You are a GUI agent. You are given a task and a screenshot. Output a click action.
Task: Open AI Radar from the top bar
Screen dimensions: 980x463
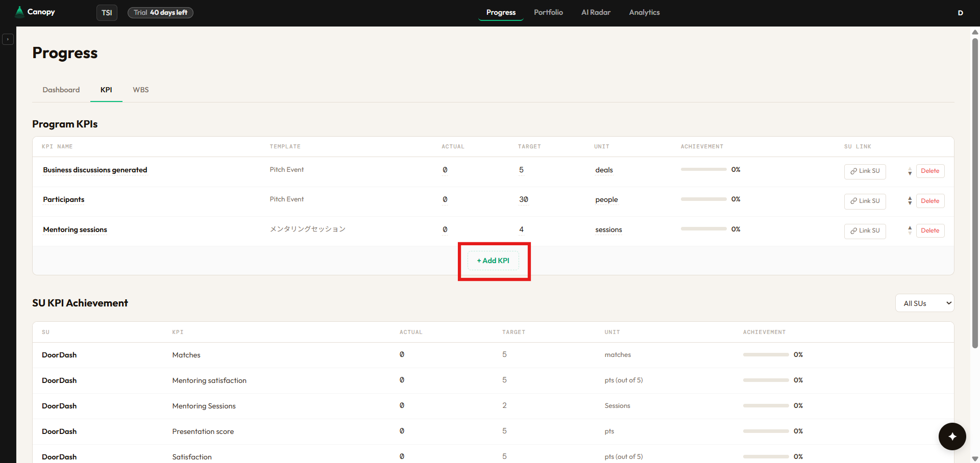[596, 12]
